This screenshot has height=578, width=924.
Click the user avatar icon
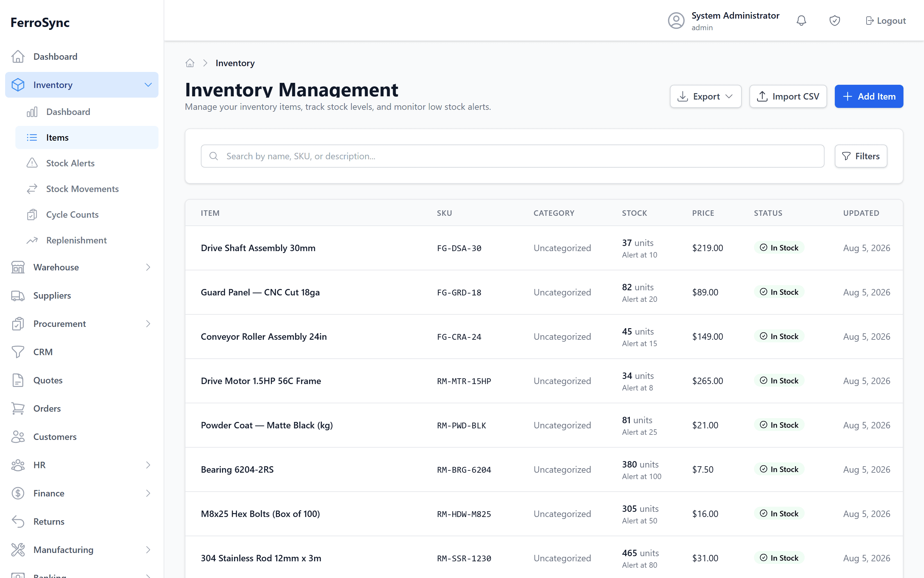(676, 21)
